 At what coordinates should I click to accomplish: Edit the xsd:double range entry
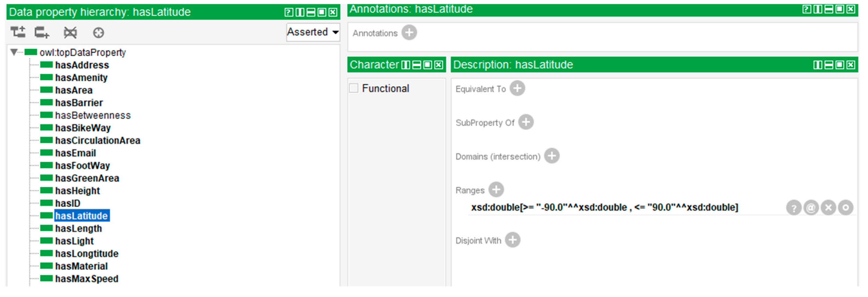click(x=845, y=208)
